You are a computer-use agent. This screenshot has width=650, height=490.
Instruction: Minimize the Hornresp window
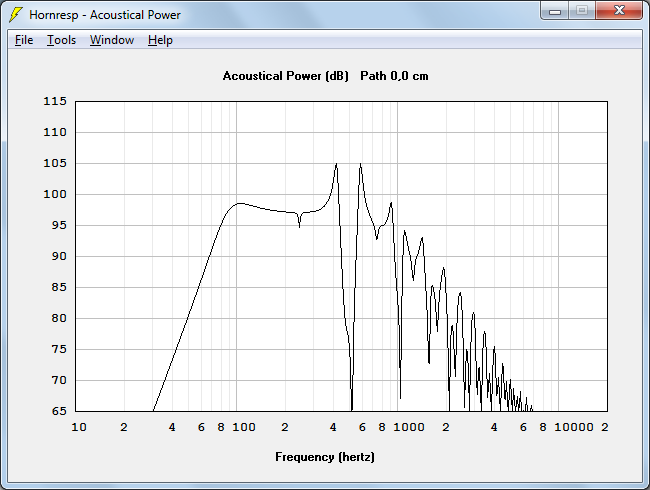pyautogui.click(x=555, y=11)
